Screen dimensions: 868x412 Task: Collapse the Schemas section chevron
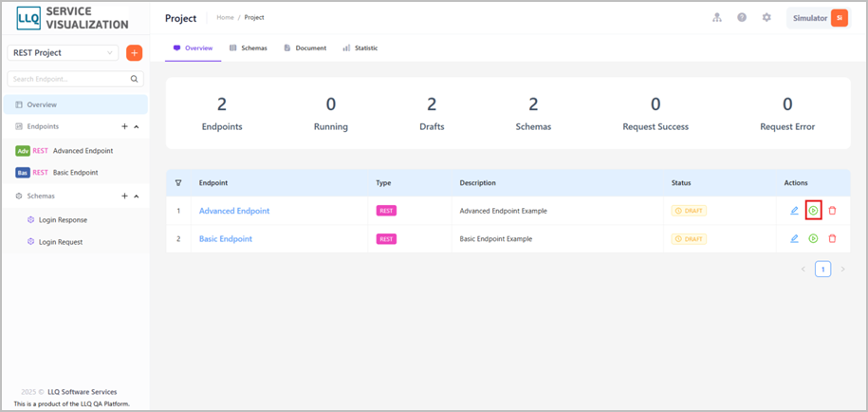tap(137, 196)
